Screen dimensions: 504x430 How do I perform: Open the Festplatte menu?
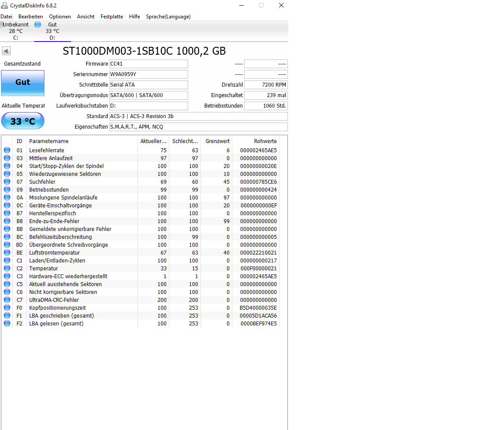[112, 17]
